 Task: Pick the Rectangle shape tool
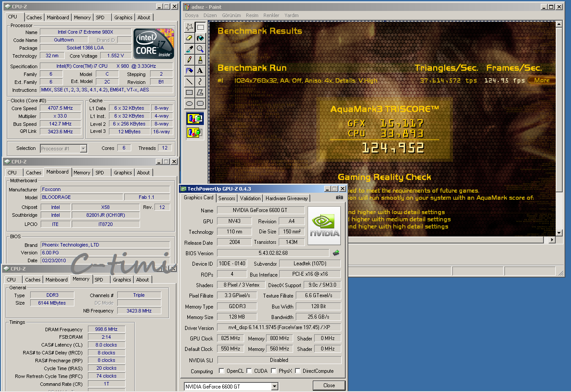tap(189, 92)
